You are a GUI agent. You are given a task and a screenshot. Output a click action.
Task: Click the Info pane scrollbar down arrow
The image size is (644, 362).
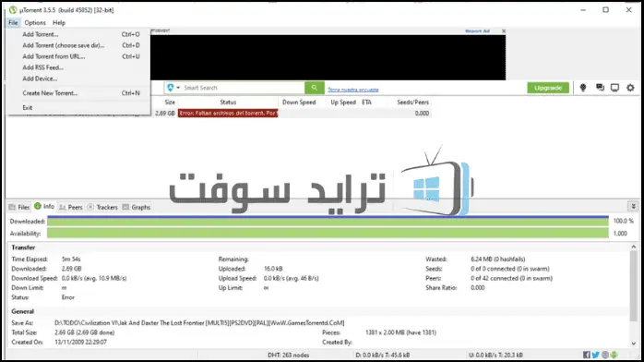[633, 344]
